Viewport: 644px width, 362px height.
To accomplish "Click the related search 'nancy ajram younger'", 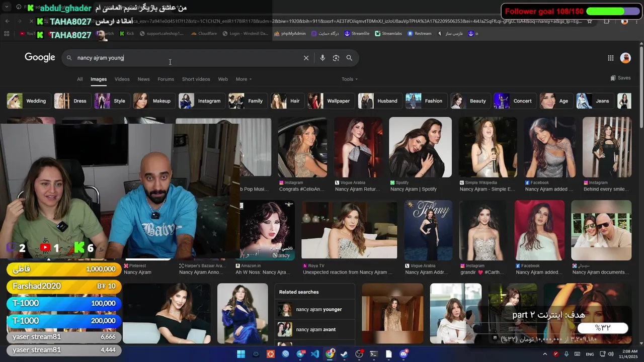I will [315, 309].
